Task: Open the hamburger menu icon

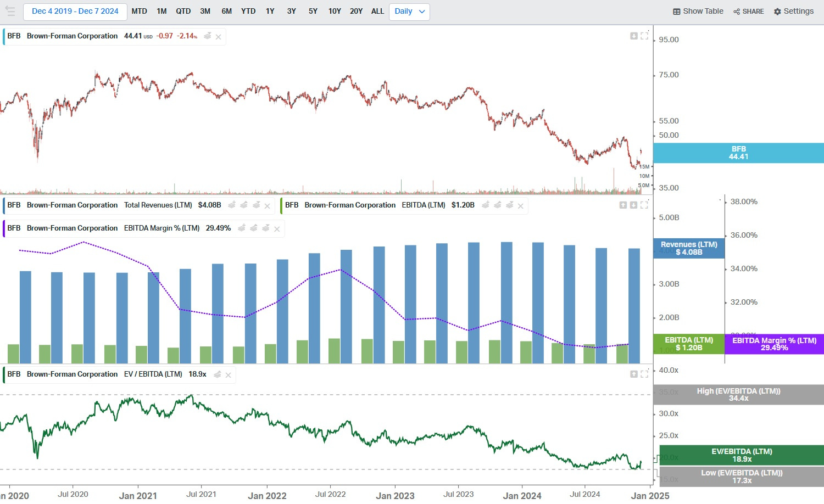Action: point(10,11)
